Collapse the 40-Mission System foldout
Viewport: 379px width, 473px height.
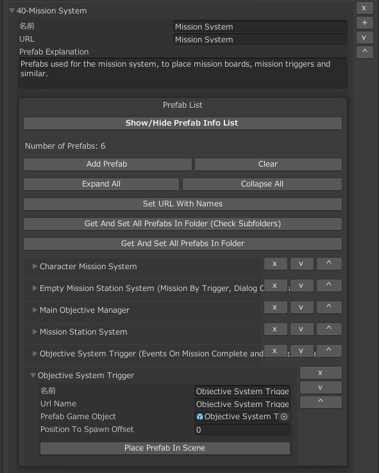(12, 11)
